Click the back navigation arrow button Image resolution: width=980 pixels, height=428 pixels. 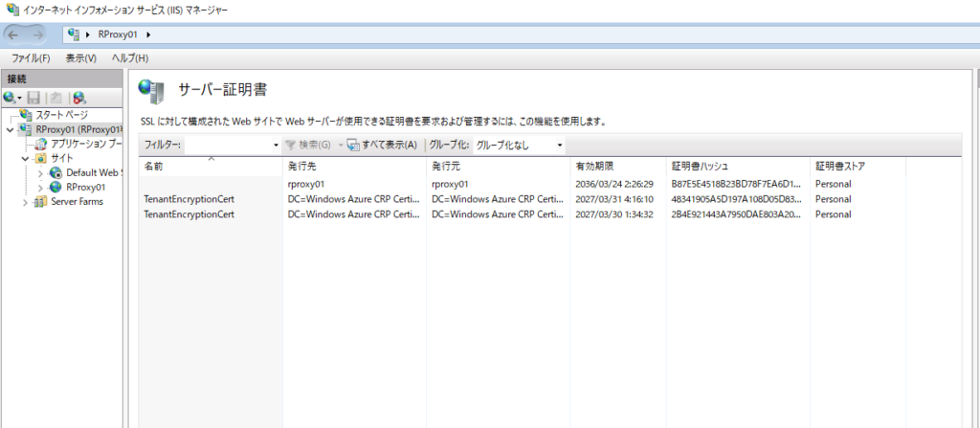(x=13, y=34)
